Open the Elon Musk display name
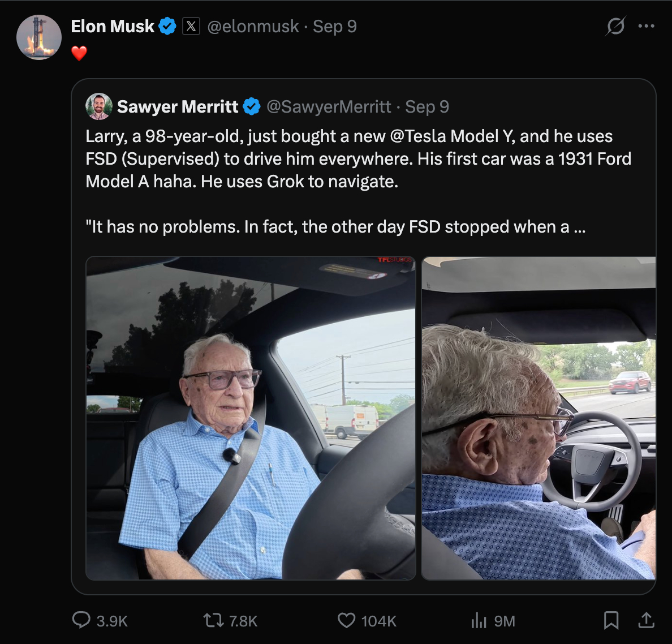 pos(113,27)
